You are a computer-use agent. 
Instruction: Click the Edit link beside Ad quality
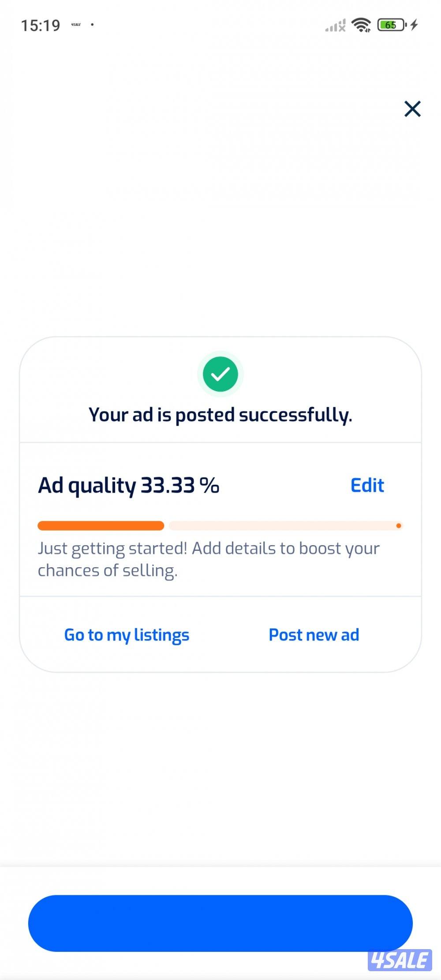367,485
